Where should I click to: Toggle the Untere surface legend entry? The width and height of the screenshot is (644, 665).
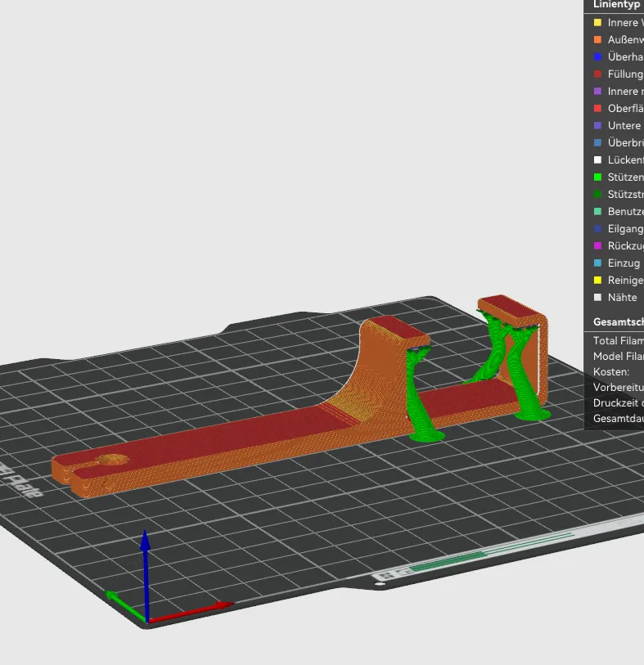click(x=624, y=126)
